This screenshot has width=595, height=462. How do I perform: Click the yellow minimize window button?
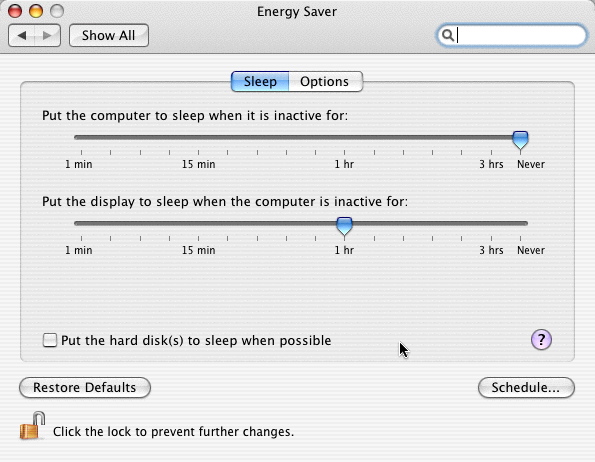tap(36, 11)
